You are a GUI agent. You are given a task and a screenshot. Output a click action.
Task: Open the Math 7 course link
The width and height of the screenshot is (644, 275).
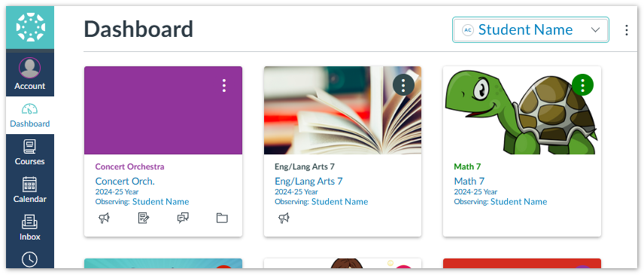[x=469, y=182]
